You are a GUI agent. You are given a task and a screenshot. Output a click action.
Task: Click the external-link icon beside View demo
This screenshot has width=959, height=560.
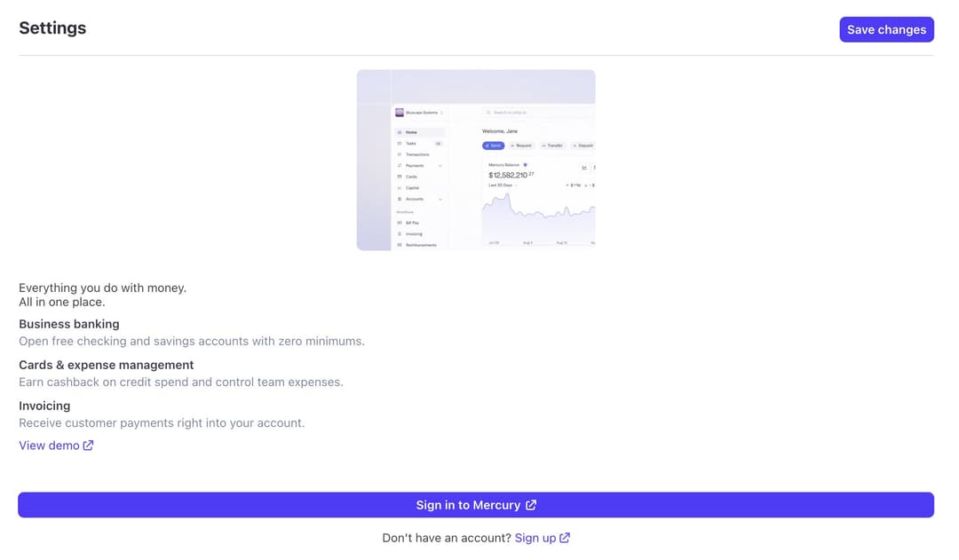click(88, 446)
